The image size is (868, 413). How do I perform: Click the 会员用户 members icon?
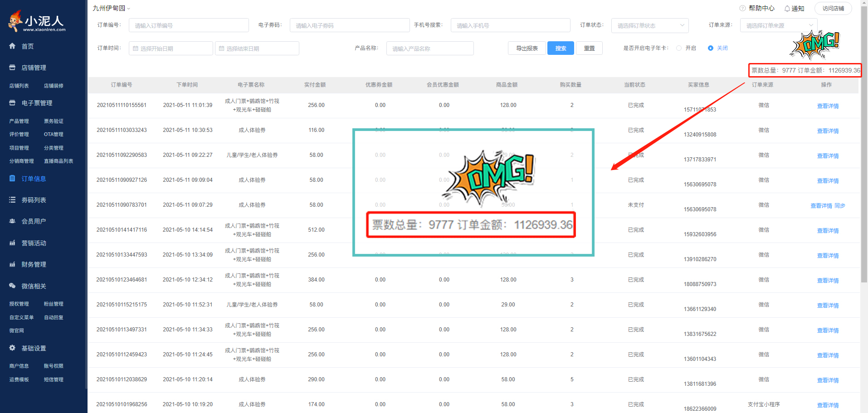[12, 221]
